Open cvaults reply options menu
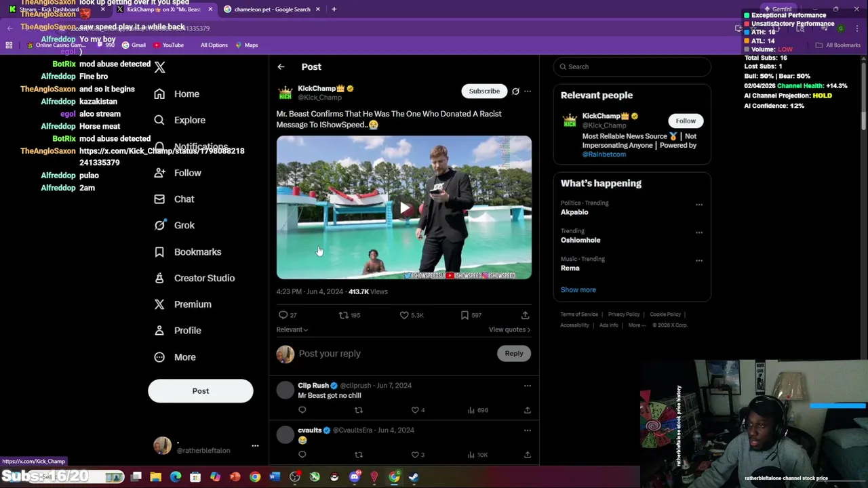 point(528,430)
